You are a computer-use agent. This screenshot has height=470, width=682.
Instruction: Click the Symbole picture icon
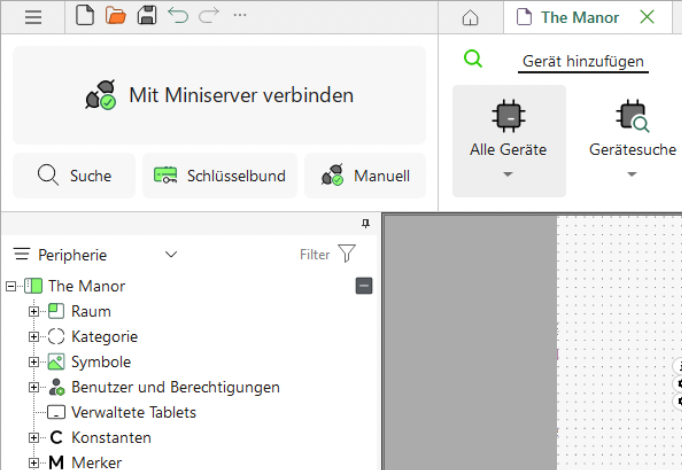pyautogui.click(x=56, y=362)
